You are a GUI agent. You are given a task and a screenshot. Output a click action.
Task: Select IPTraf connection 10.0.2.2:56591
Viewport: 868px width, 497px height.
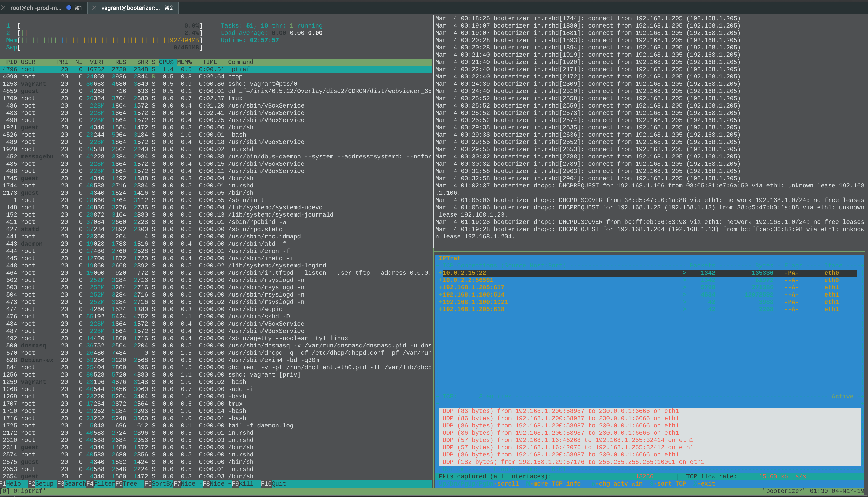pos(648,280)
